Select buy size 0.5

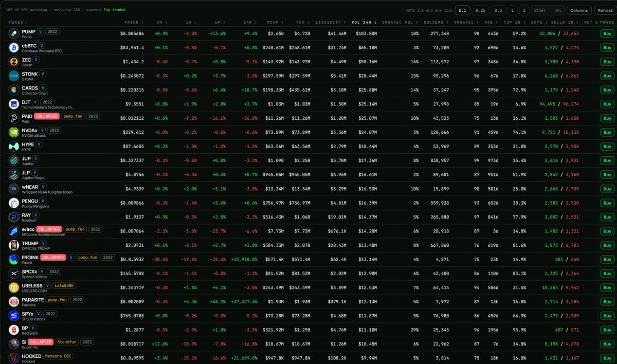498,10
